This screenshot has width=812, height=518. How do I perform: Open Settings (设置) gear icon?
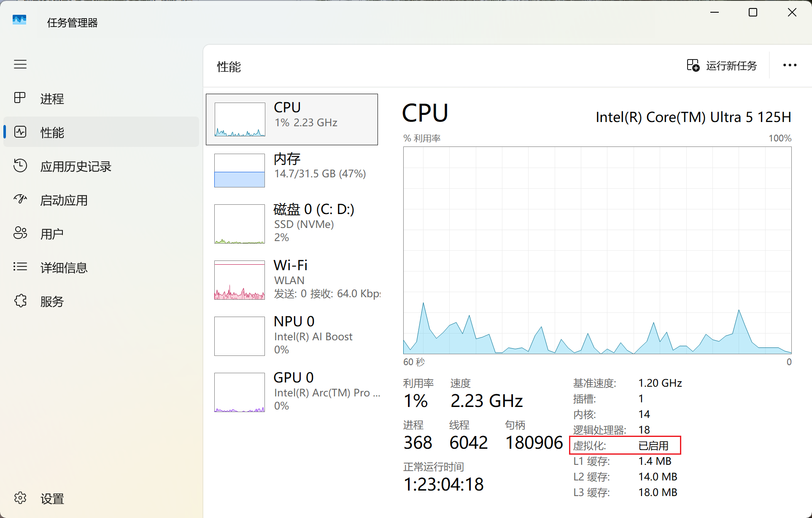click(x=20, y=498)
